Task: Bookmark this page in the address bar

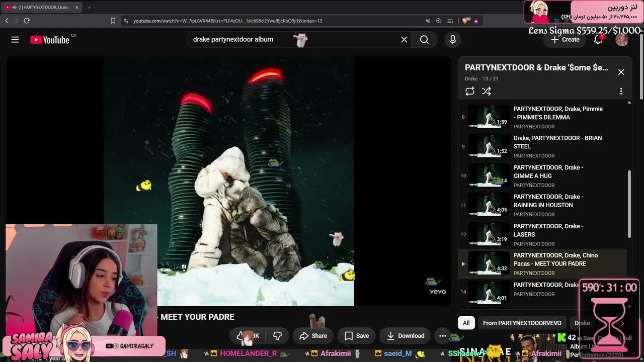Action: point(113,21)
